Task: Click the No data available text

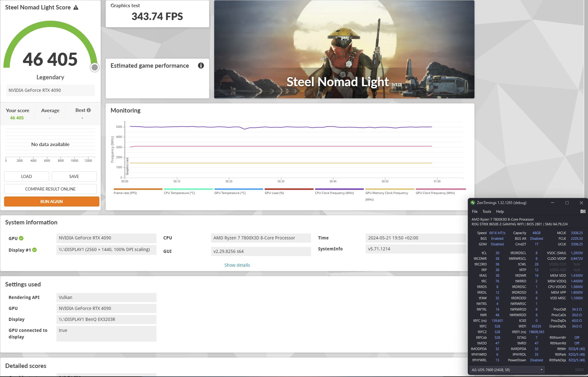Action: coord(50,144)
